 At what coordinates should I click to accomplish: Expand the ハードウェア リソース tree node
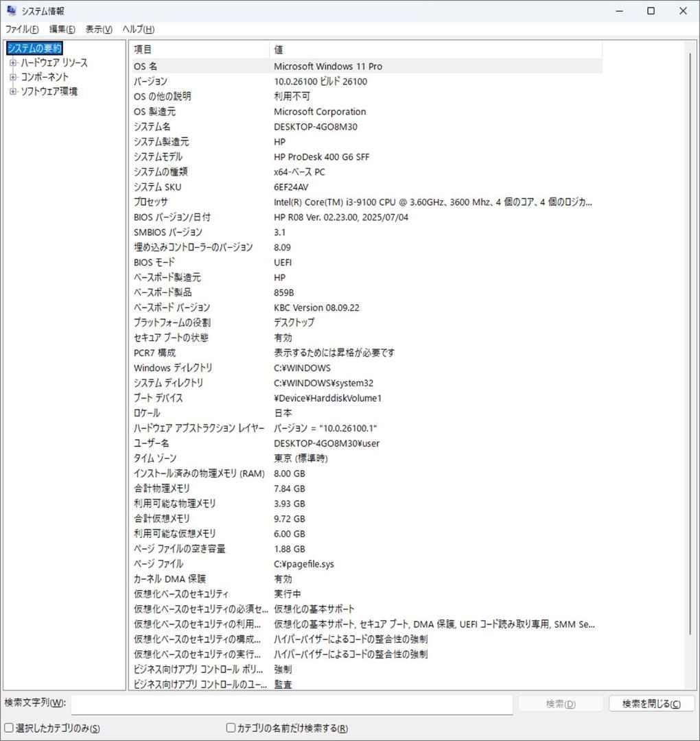click(12, 62)
